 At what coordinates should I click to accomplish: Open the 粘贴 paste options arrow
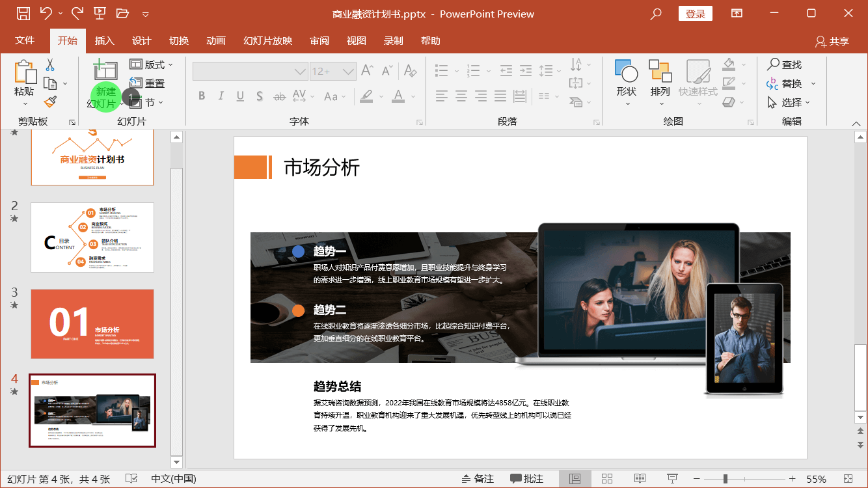click(25, 103)
